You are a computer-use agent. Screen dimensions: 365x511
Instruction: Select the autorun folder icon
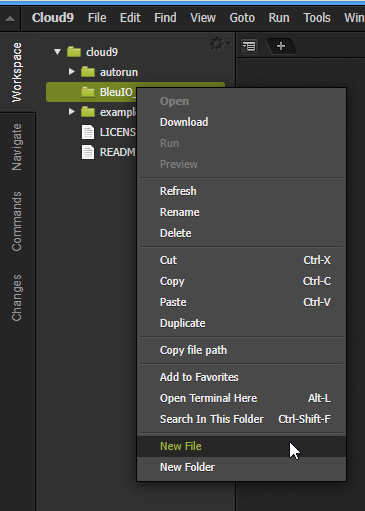pos(88,72)
